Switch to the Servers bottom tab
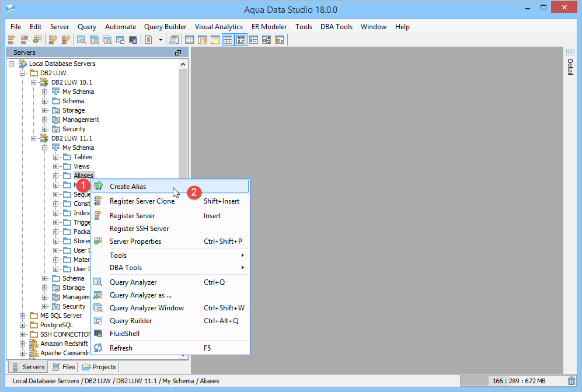This screenshot has width=582, height=392. coord(28,367)
